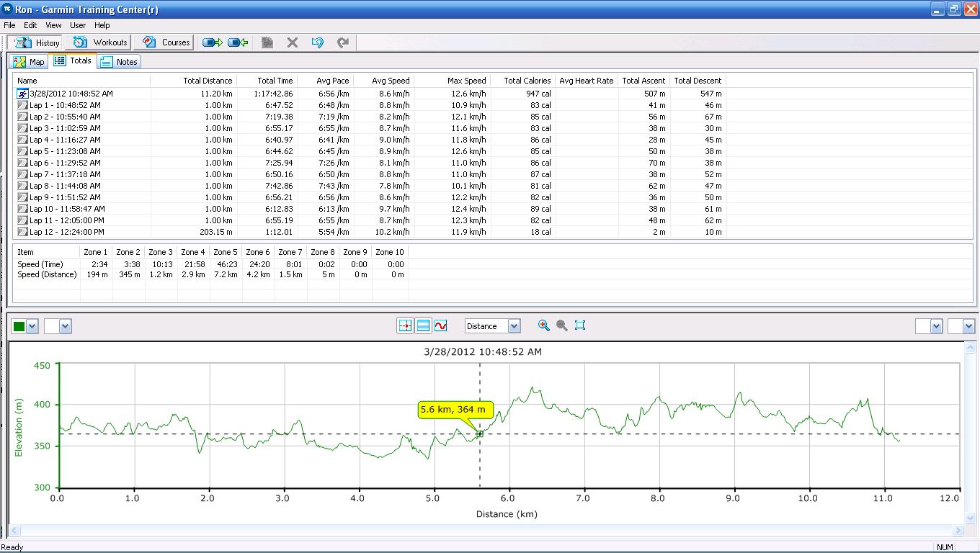The height and width of the screenshot is (553, 980).
Task: Click the Undo toolbar icon
Action: pos(318,42)
